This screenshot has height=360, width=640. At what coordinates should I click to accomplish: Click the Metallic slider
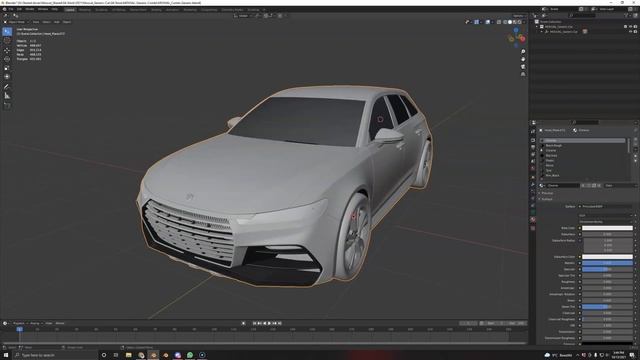coord(607,263)
